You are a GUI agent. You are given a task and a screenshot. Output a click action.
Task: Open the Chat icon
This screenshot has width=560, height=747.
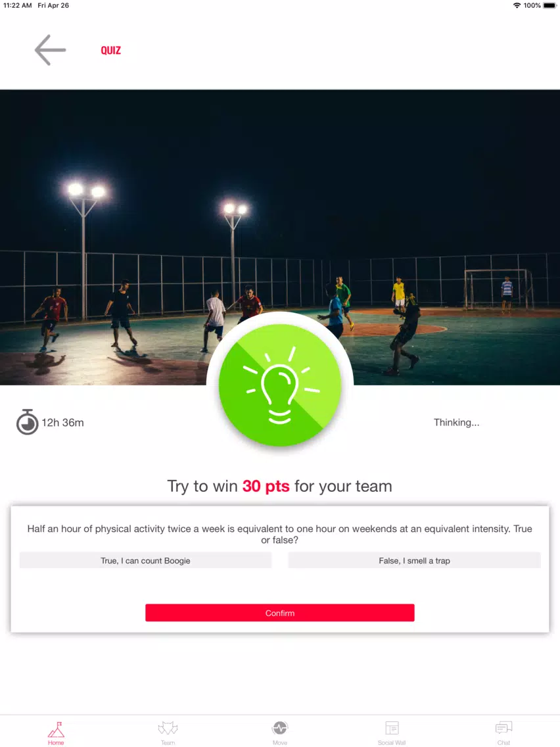(x=504, y=728)
